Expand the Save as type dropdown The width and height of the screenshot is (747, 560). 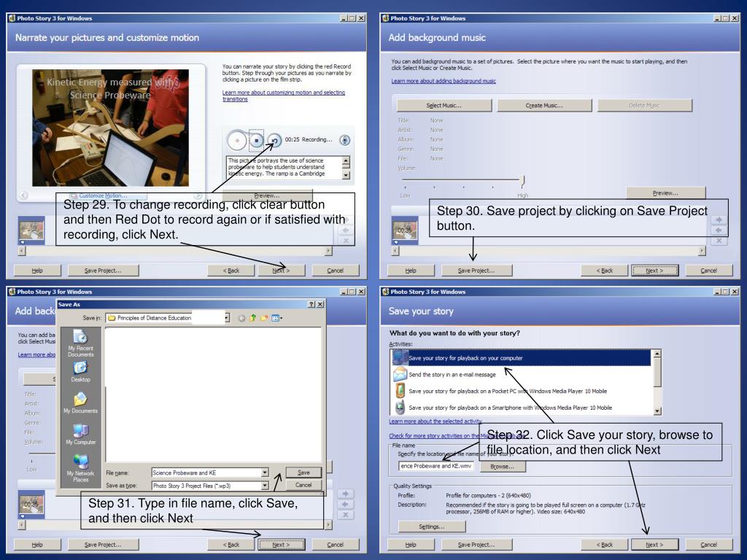pyautogui.click(x=265, y=486)
